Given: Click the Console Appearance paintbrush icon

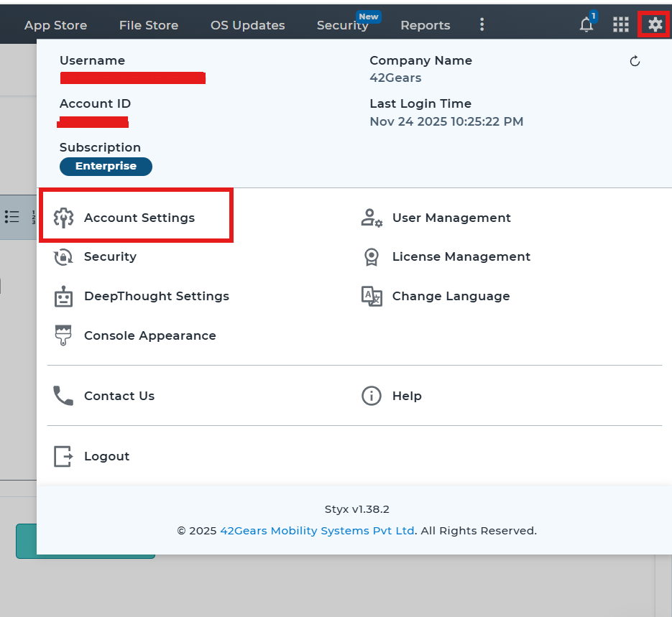Looking at the screenshot, I should pyautogui.click(x=64, y=335).
